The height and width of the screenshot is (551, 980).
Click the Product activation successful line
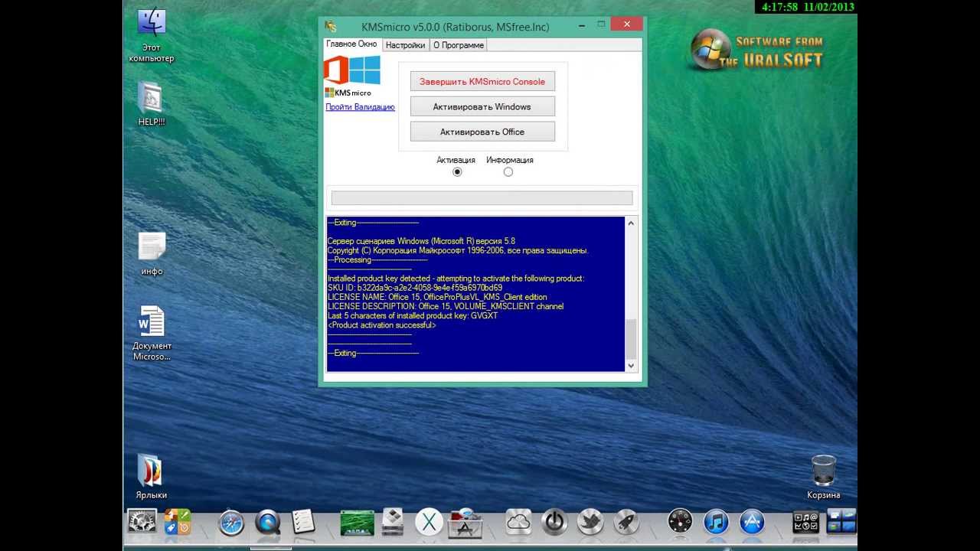tap(381, 325)
